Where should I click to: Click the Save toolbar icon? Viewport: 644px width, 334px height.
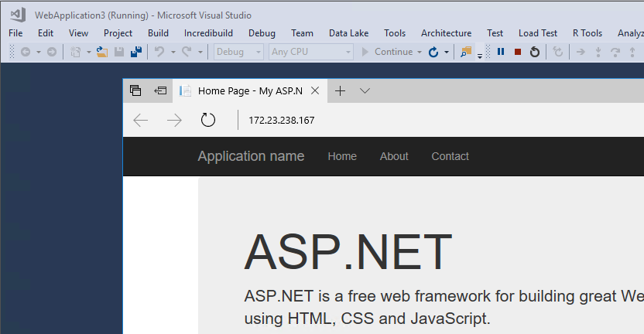119,52
